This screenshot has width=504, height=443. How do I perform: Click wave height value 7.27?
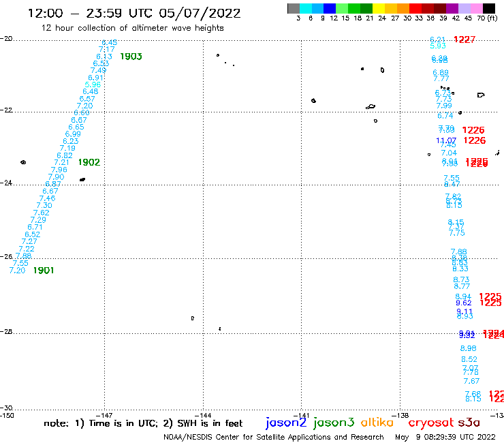click(29, 241)
